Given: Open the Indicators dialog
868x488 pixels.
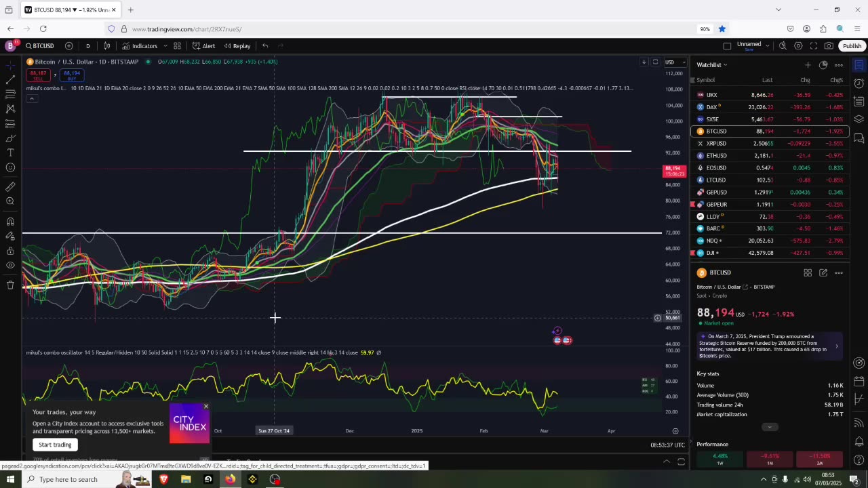Looking at the screenshot, I should click(x=140, y=46).
